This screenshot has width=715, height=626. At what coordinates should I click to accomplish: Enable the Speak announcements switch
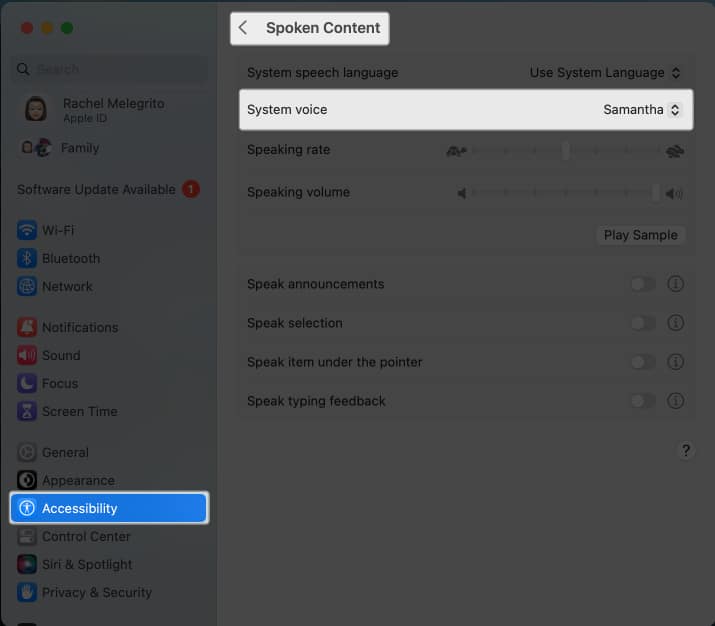coord(642,284)
